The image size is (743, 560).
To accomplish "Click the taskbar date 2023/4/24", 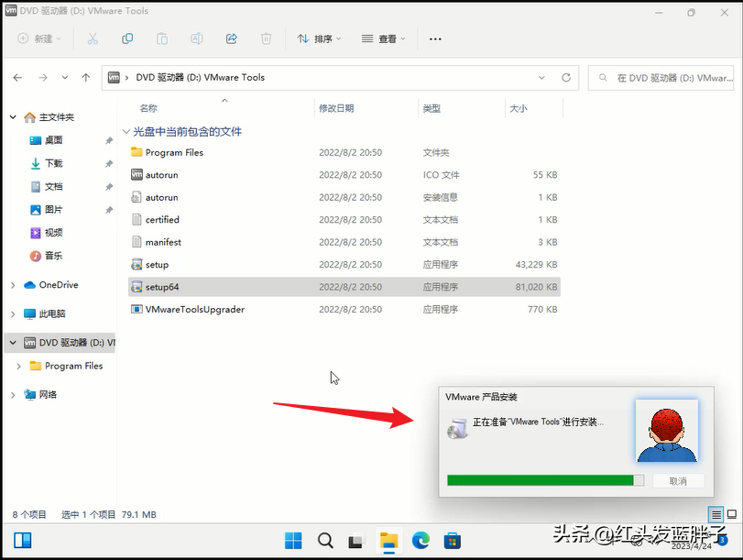I will tap(692, 546).
